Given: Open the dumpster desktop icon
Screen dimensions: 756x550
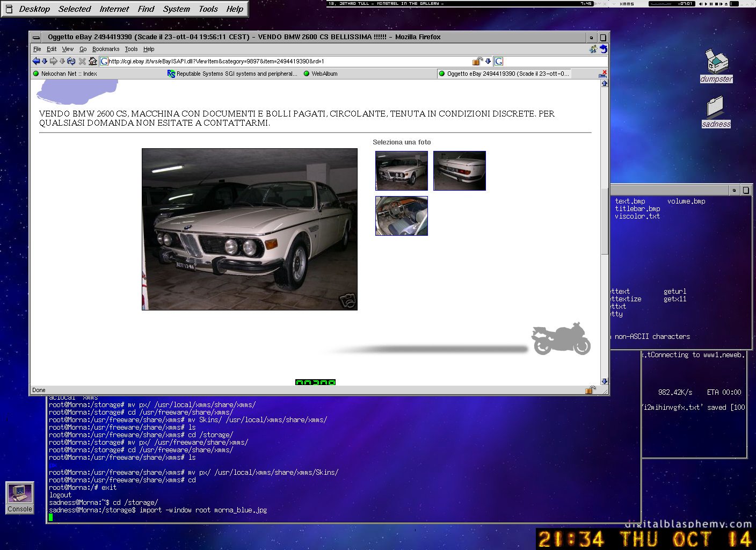Looking at the screenshot, I should click(716, 66).
